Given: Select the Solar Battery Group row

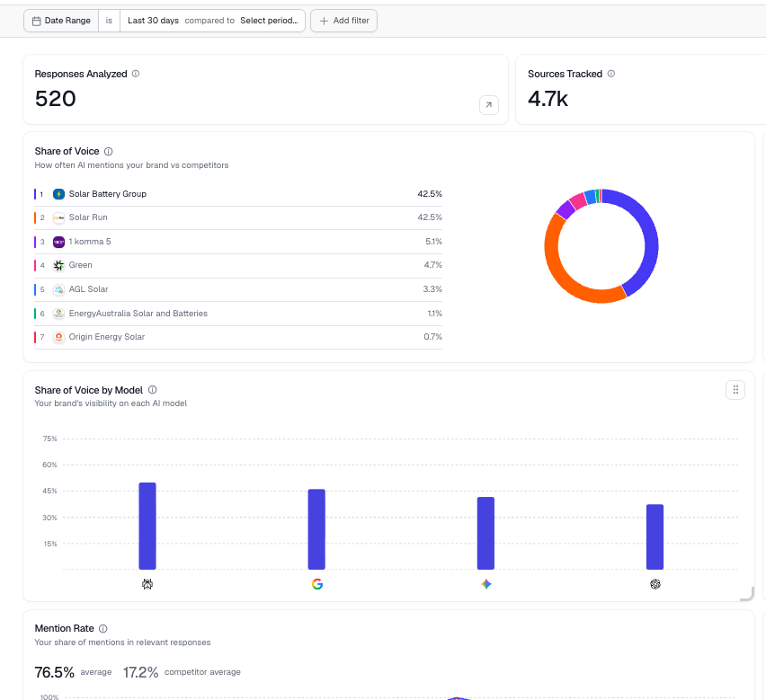Looking at the screenshot, I should (x=238, y=194).
